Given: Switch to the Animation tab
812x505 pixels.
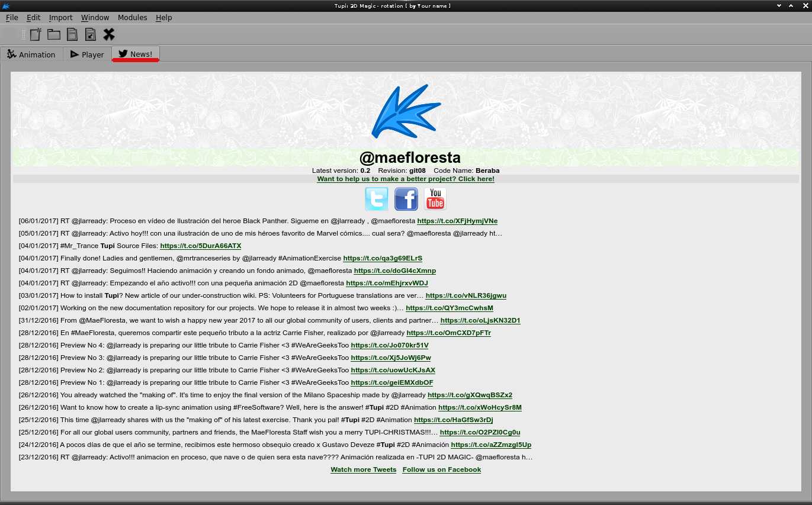Looking at the screenshot, I should tap(31, 54).
